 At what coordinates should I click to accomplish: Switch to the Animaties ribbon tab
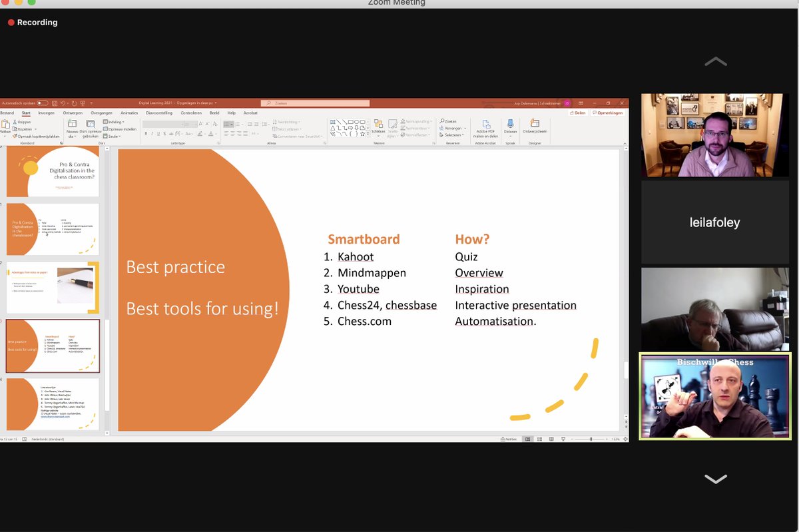click(129, 113)
